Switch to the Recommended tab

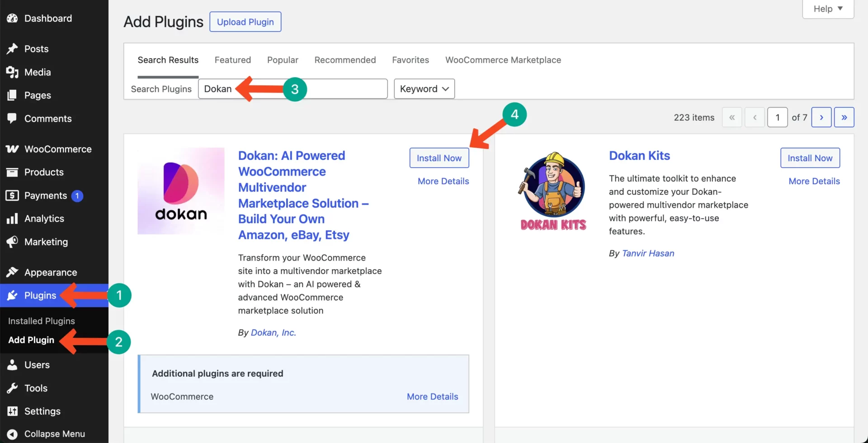tap(345, 60)
